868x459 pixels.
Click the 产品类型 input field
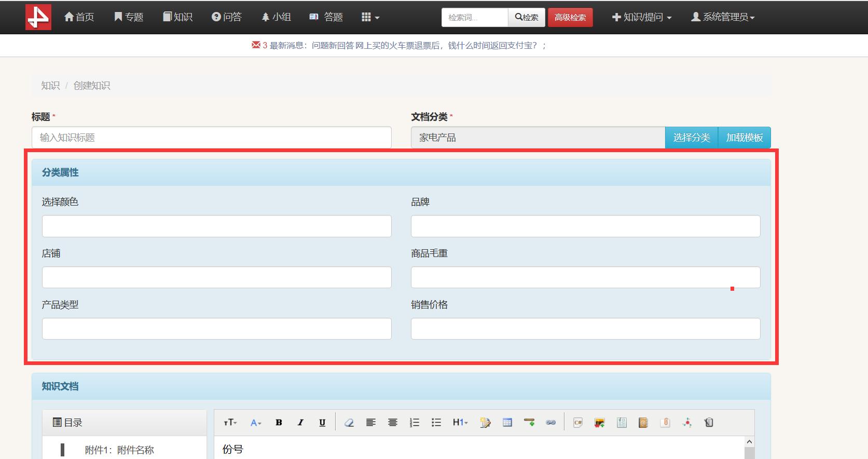click(217, 329)
